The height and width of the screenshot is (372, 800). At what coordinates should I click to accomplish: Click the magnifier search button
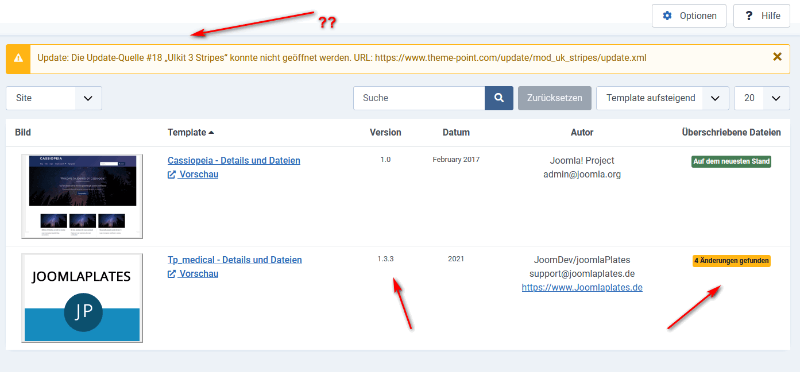pos(499,98)
